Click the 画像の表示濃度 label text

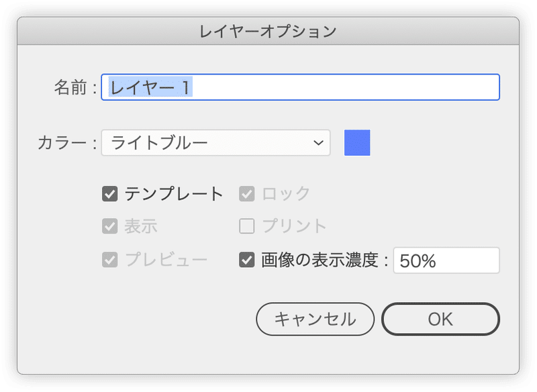pyautogui.click(x=320, y=260)
